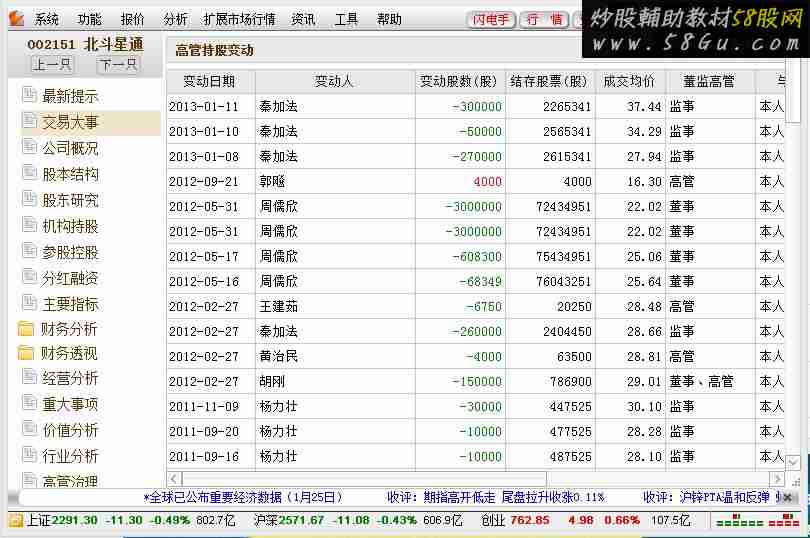Viewport: 810px width, 538px height.
Task: Select the 2013-01-11 date cell
Action: click(x=210, y=106)
